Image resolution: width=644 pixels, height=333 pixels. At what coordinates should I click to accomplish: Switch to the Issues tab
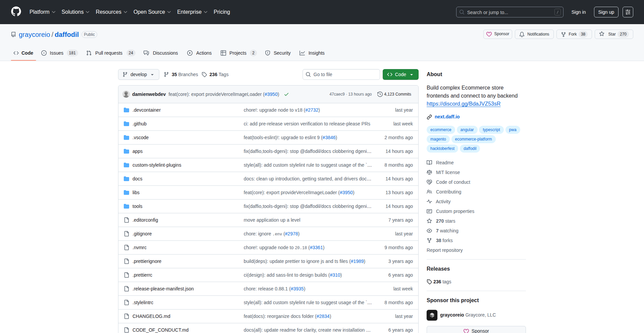click(x=59, y=53)
